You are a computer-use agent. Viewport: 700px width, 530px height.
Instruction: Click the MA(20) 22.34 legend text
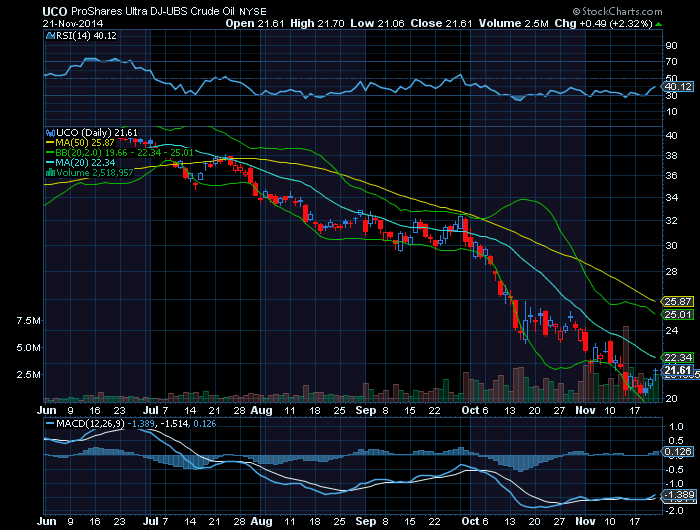pos(85,163)
